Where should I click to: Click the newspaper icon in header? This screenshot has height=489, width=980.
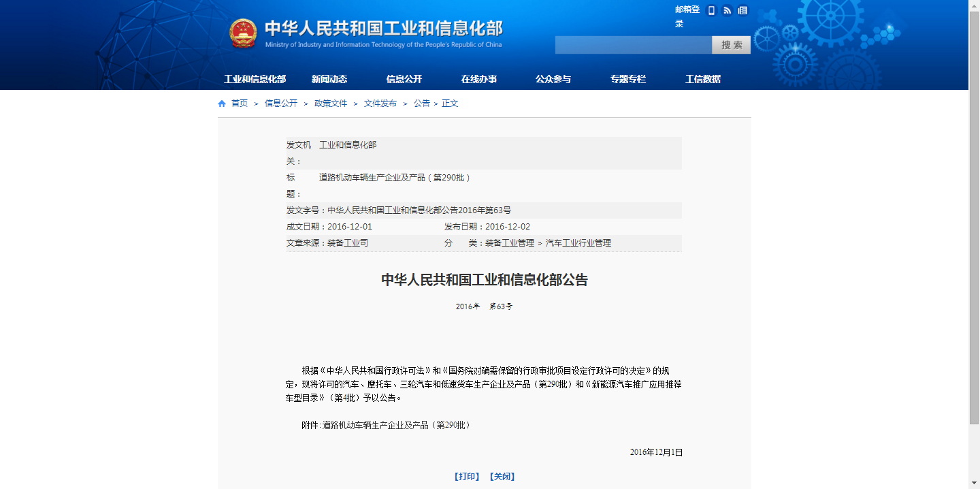tap(742, 10)
